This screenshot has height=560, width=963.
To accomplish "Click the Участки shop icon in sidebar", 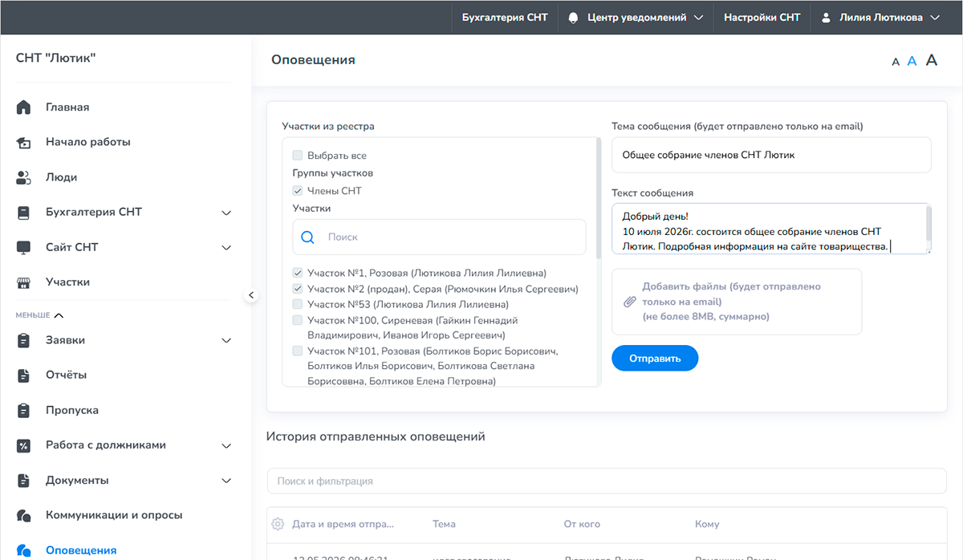I will [23, 282].
